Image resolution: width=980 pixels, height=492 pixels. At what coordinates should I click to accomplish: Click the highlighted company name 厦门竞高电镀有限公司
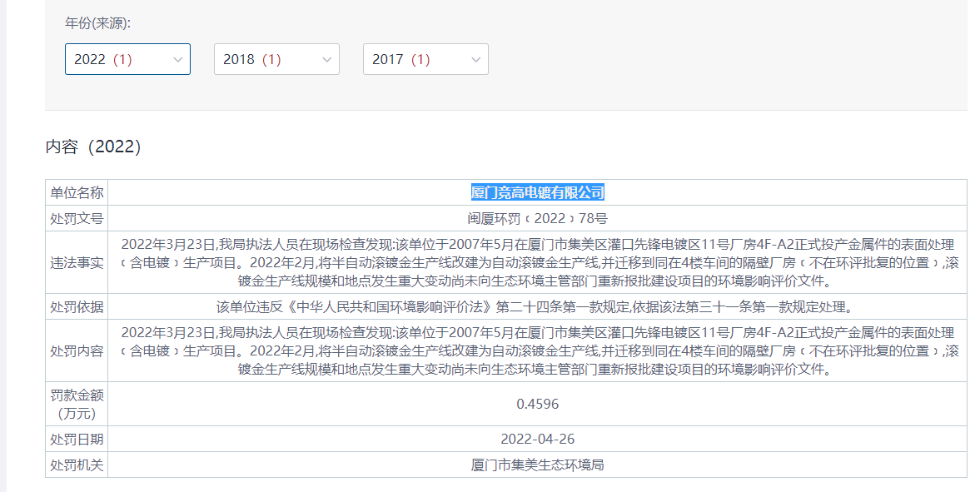[538, 192]
